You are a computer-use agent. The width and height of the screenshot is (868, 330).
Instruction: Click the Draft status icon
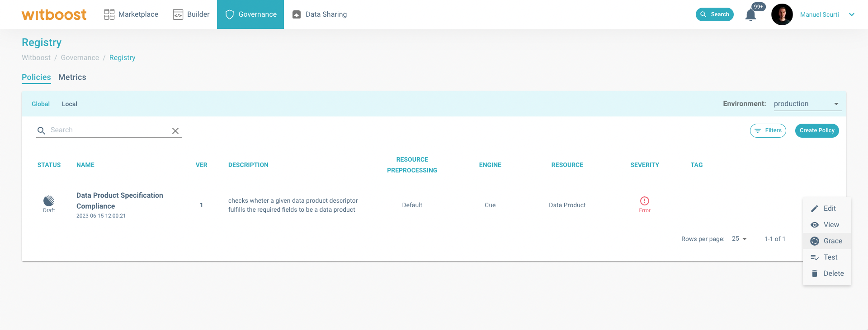click(49, 201)
